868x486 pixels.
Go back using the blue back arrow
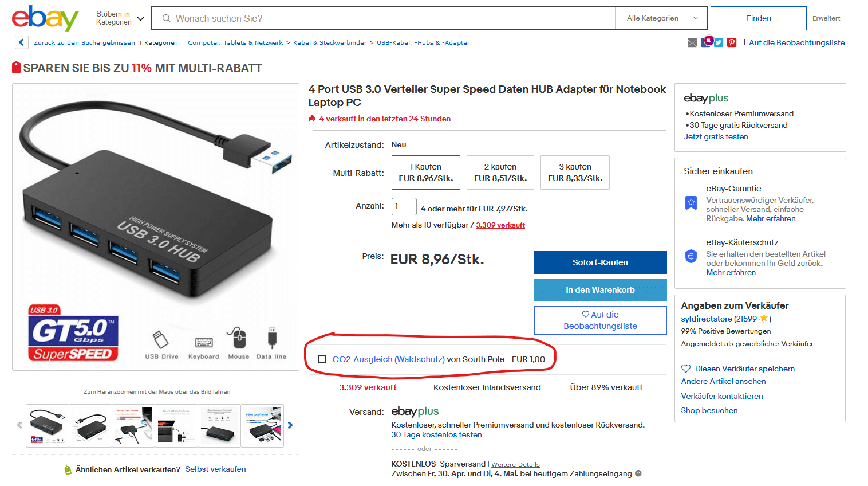(x=21, y=42)
